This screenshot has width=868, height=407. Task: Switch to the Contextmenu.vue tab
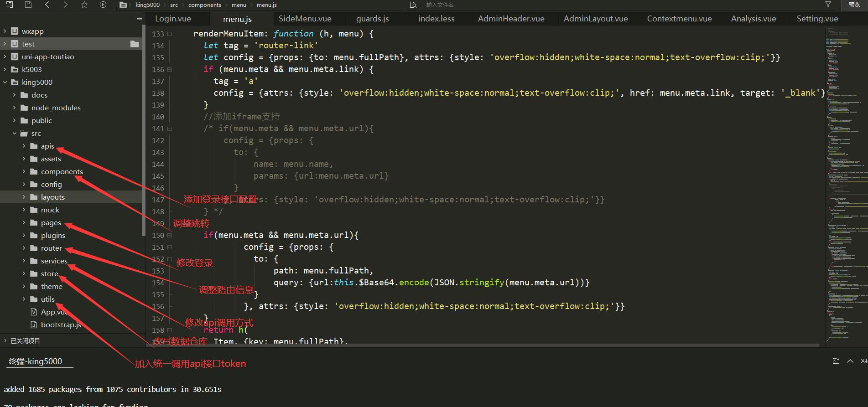point(679,19)
